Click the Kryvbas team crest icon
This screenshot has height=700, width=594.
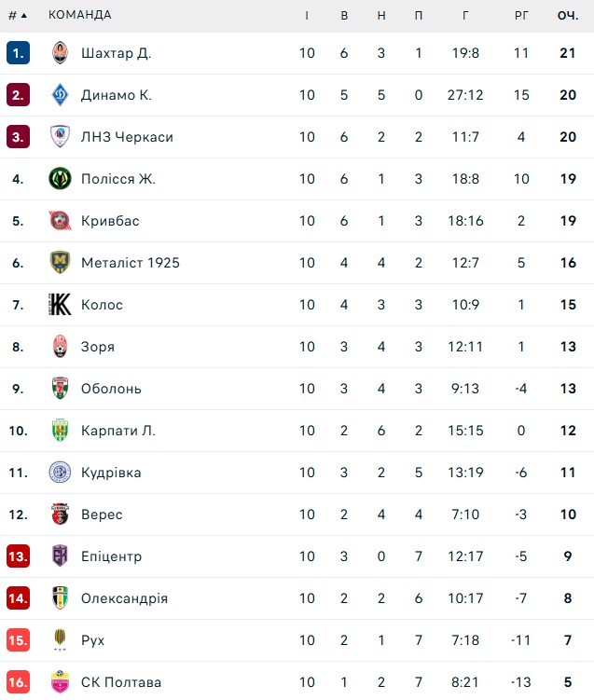point(60,221)
